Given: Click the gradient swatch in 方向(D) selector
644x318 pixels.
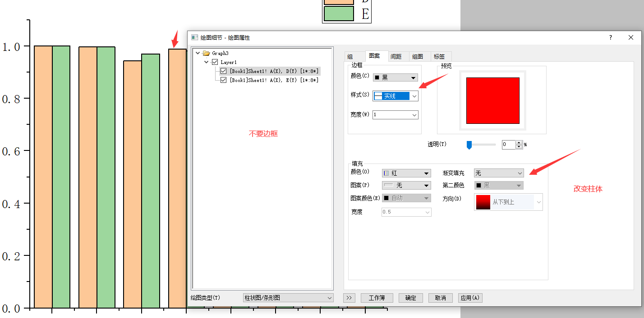Looking at the screenshot, I should (483, 202).
